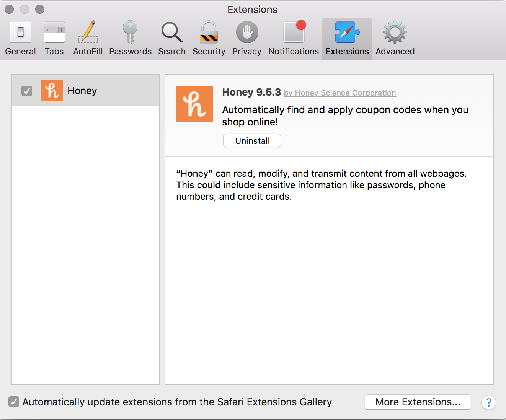
Task: Open the General preferences pane icon
Action: pos(21,32)
